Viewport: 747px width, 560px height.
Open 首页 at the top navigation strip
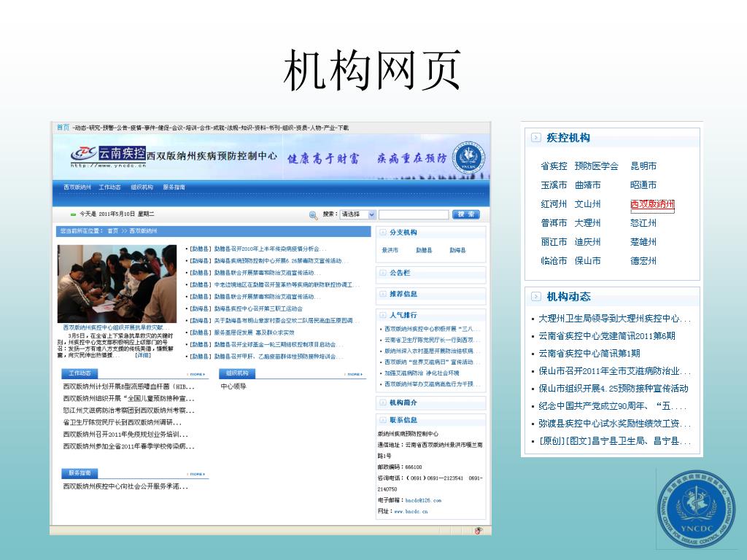pos(63,127)
